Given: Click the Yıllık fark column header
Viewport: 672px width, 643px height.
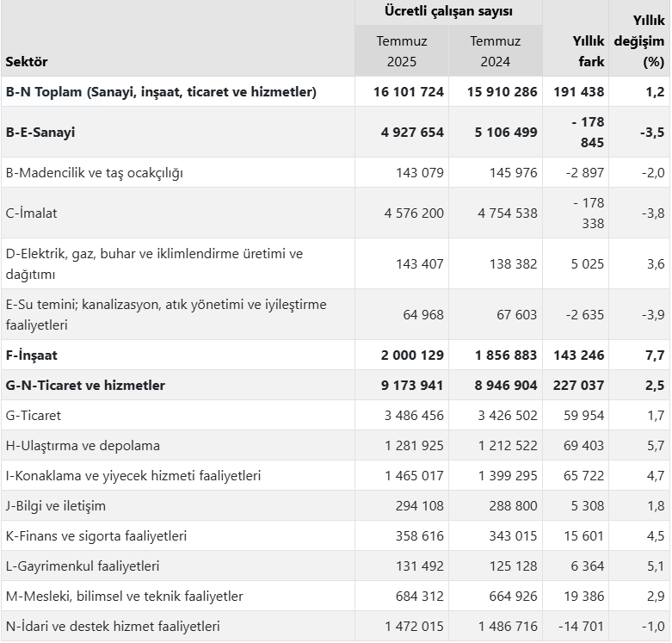Looking at the screenshot, I should (589, 51).
